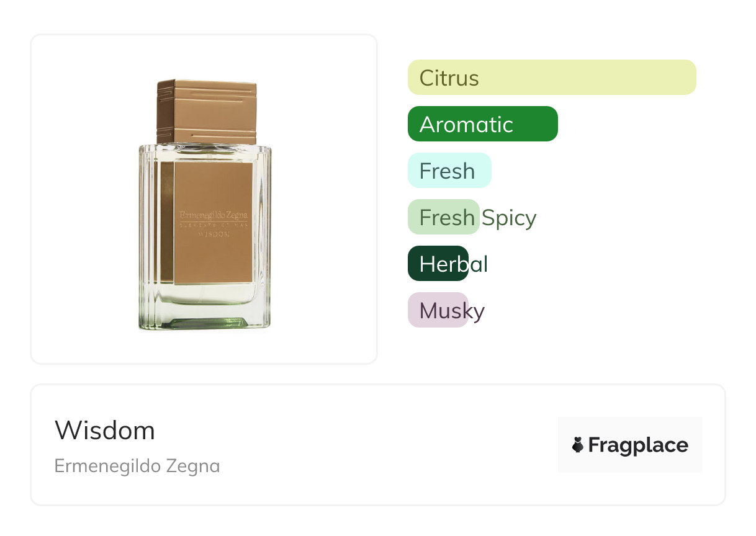Click the Aromatic label text
Viewport: 756px width, 536px height.
pyautogui.click(x=466, y=125)
